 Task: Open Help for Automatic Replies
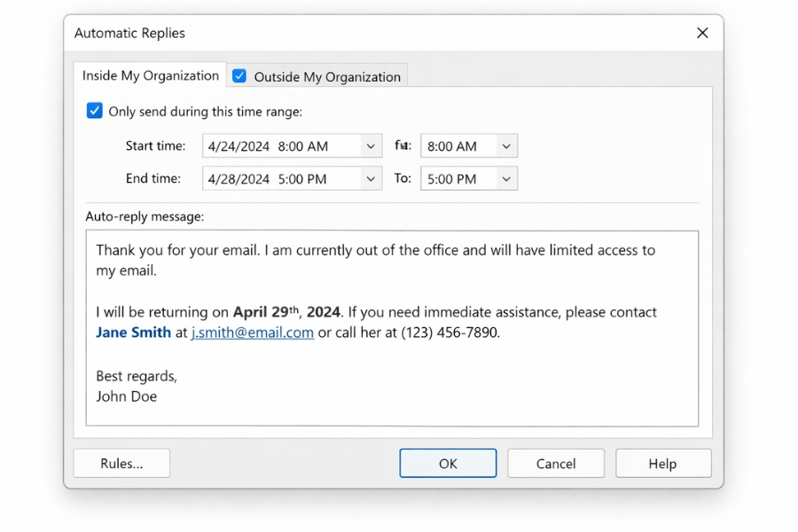click(662, 463)
